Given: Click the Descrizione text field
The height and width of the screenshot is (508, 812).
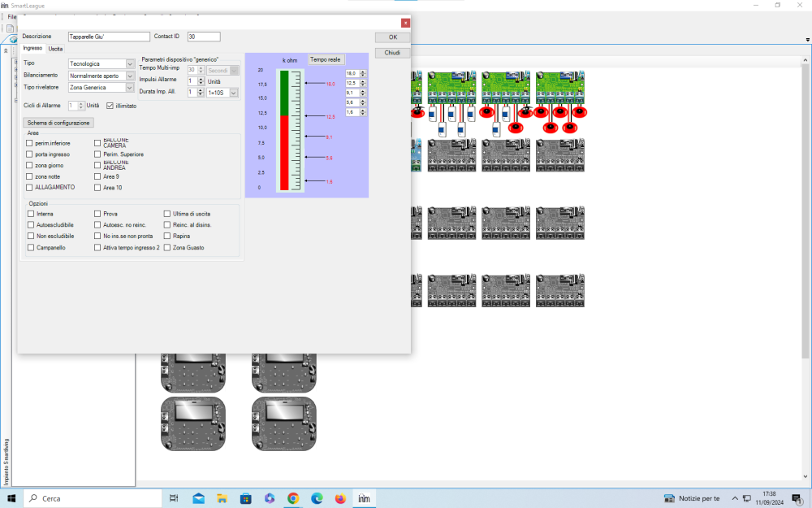Looking at the screenshot, I should (109, 37).
